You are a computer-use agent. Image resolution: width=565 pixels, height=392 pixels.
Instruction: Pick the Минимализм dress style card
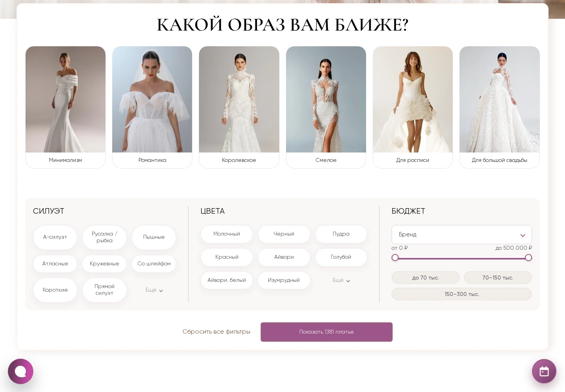tap(66, 107)
